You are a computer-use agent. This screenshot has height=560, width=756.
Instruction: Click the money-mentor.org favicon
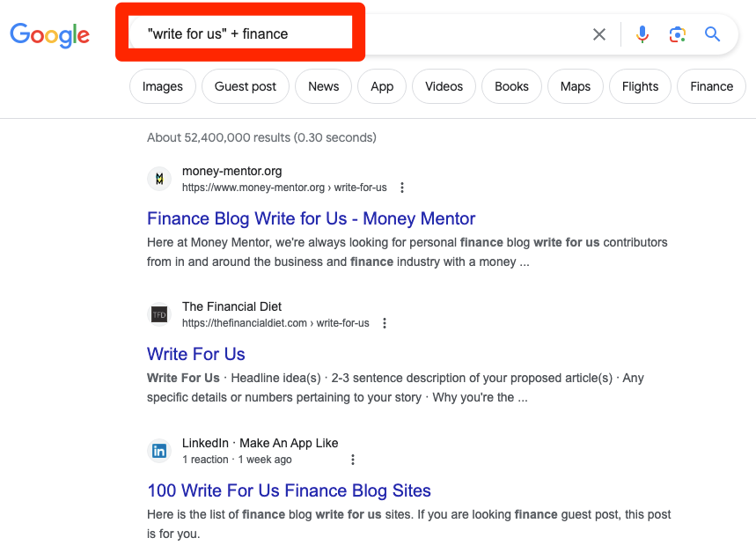click(159, 179)
